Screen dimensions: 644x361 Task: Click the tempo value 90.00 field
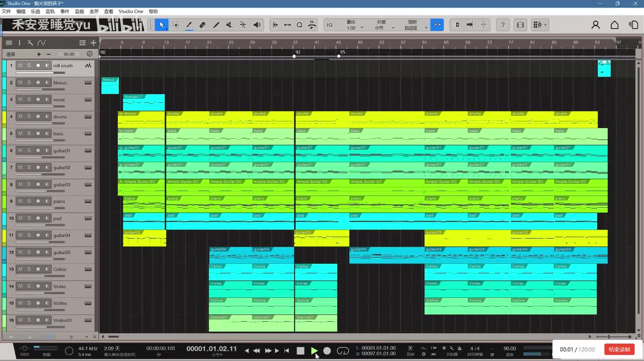[x=69, y=54]
